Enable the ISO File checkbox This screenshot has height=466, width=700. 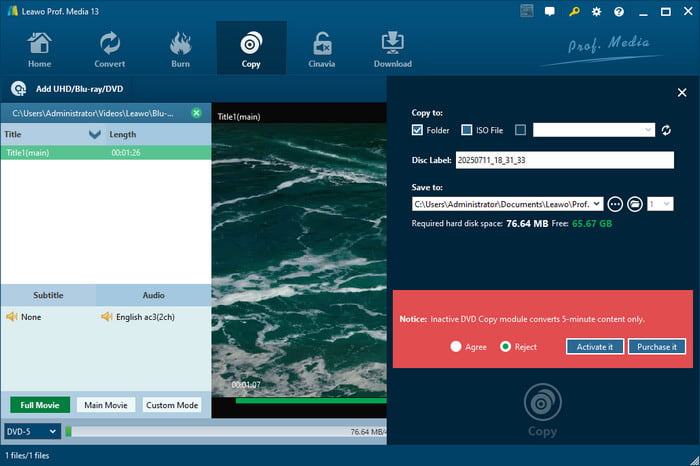pyautogui.click(x=467, y=130)
